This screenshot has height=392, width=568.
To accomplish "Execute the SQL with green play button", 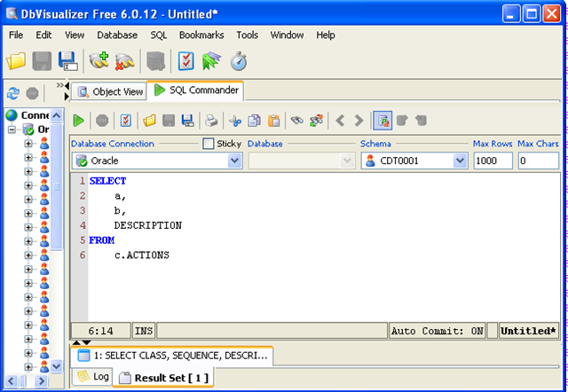I will 78,121.
